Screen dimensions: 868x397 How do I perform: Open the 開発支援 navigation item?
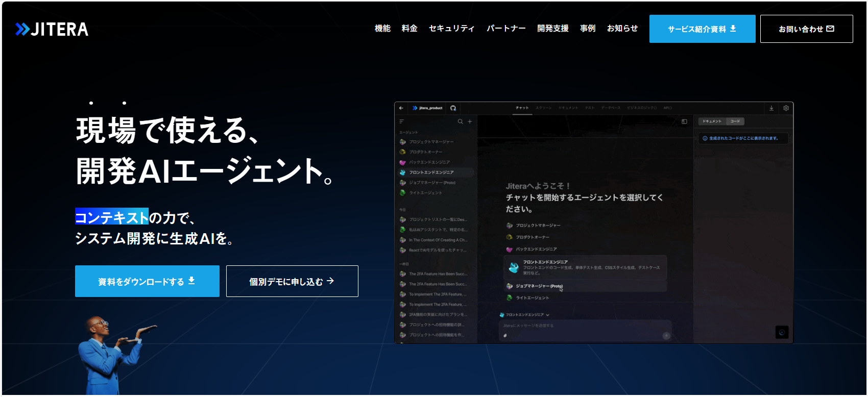tap(553, 29)
